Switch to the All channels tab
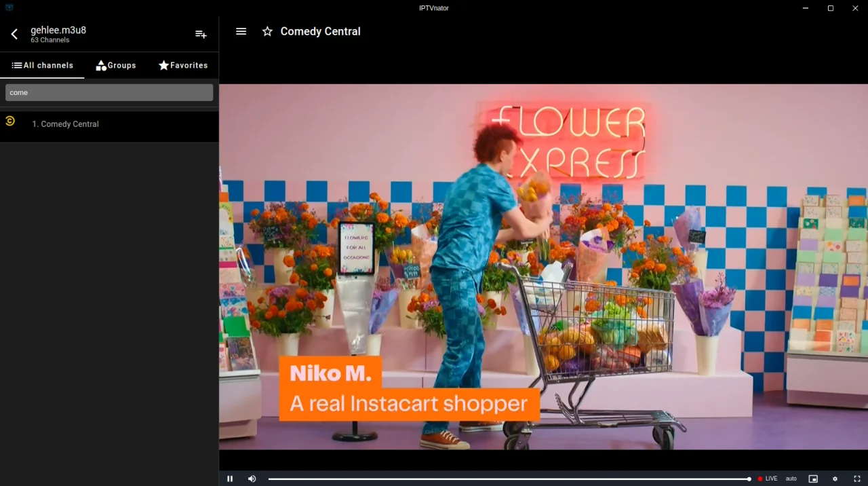Image resolution: width=868 pixels, height=486 pixels. (x=42, y=65)
